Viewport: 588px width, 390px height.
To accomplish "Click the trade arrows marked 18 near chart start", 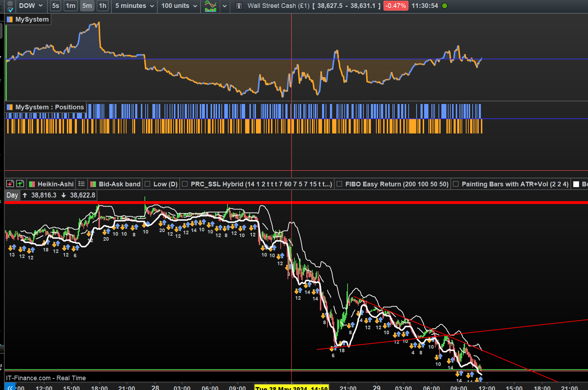I will pyautogui.click(x=46, y=243).
